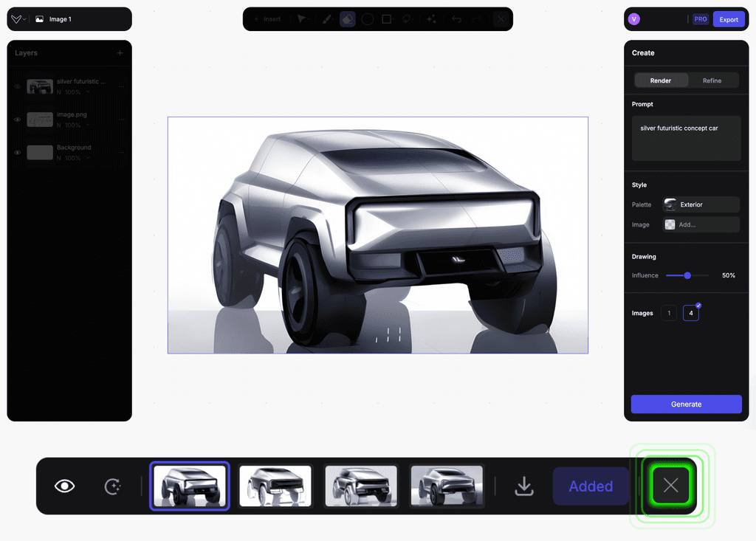Toggle visibility of the Background layer
Screen dimensions: 756x541
coord(17,153)
